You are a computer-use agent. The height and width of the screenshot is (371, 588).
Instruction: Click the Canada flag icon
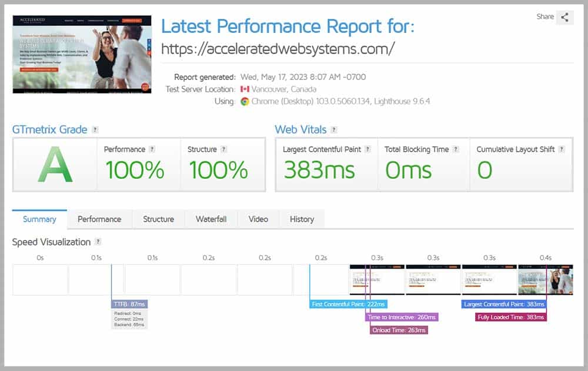coord(245,89)
